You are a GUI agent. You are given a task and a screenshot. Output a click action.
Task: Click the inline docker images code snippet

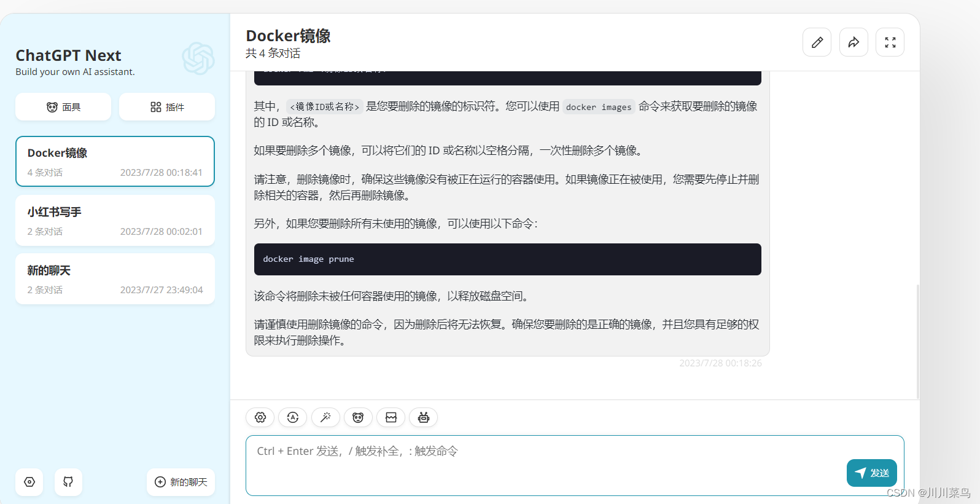click(599, 107)
